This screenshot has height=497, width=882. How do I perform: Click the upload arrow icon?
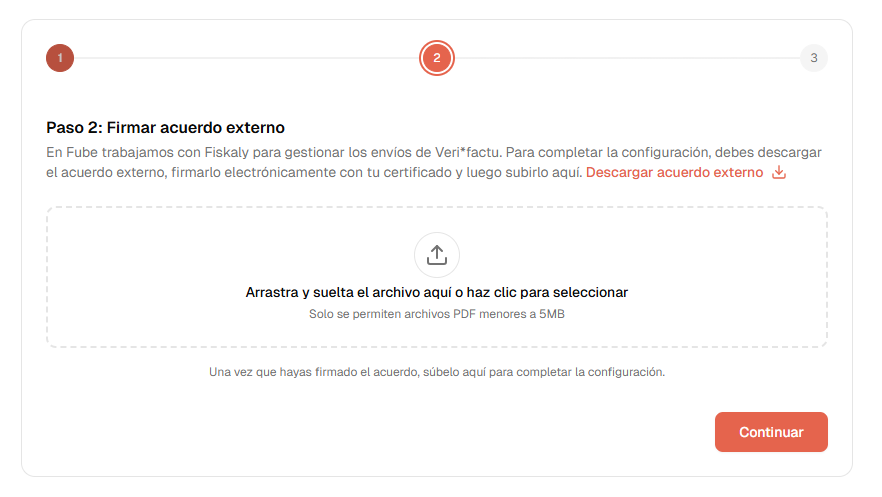pyautogui.click(x=436, y=255)
